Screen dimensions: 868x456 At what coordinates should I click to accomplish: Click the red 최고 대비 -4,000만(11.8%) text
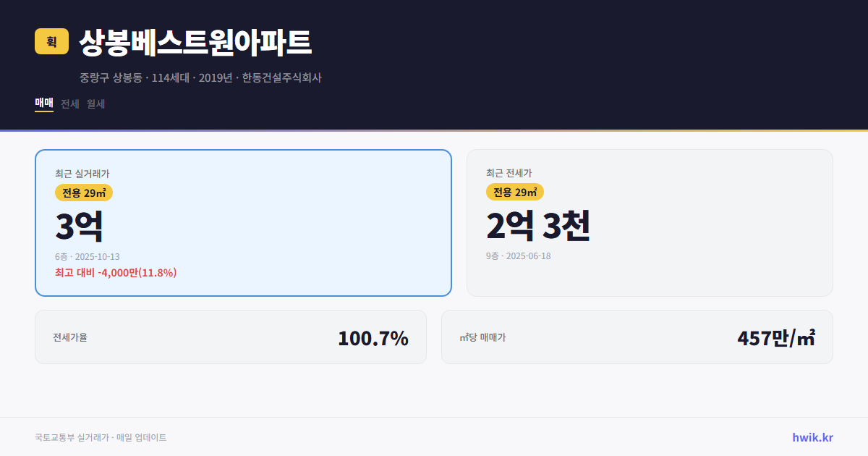click(x=116, y=273)
